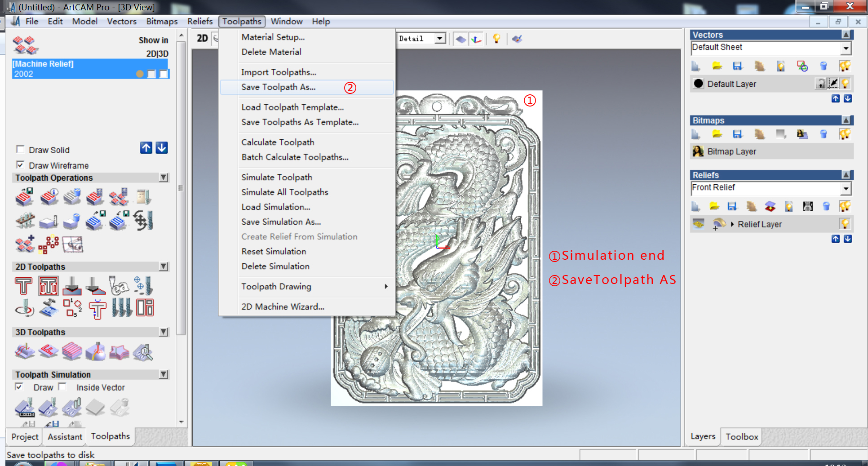Screen dimensions: 868x466
Task: Expand the Relief Layer disclosure triangle
Action: tap(732, 224)
